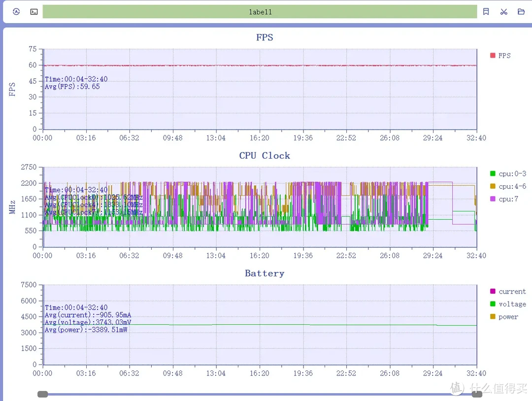Toggle cpu:0-3 series in legend
The image size is (532, 401).
pos(508,174)
